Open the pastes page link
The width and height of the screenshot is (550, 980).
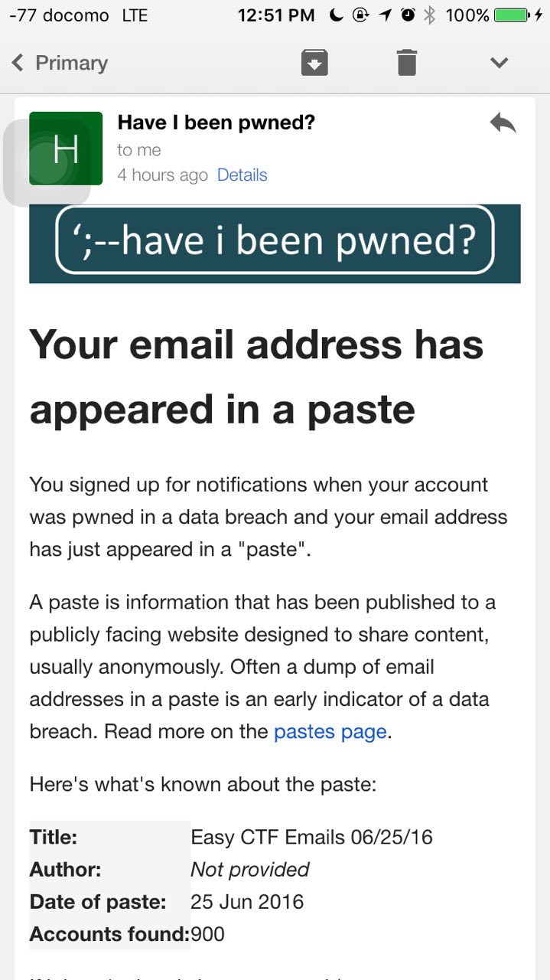click(330, 731)
